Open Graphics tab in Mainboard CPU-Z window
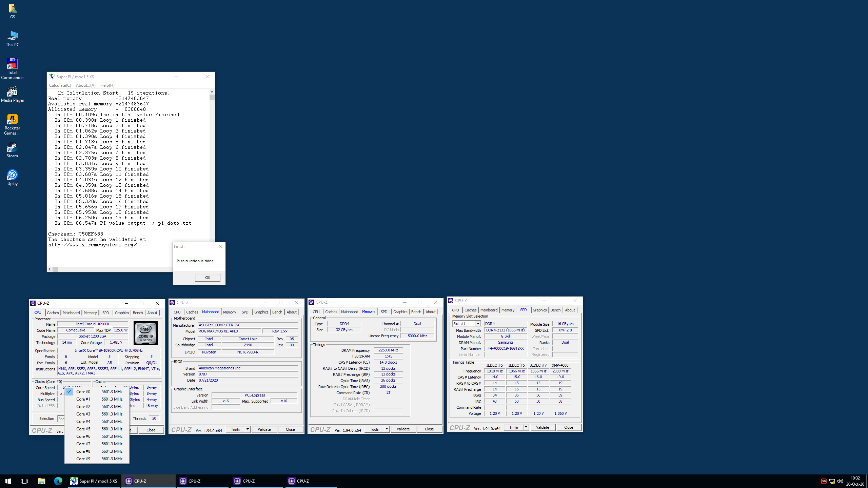The width and height of the screenshot is (868, 488). pos(261,312)
